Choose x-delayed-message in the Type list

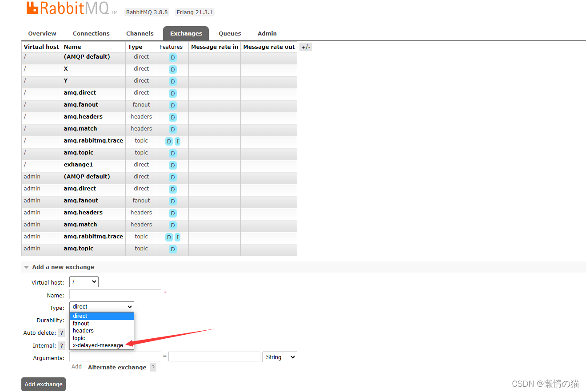(102, 345)
